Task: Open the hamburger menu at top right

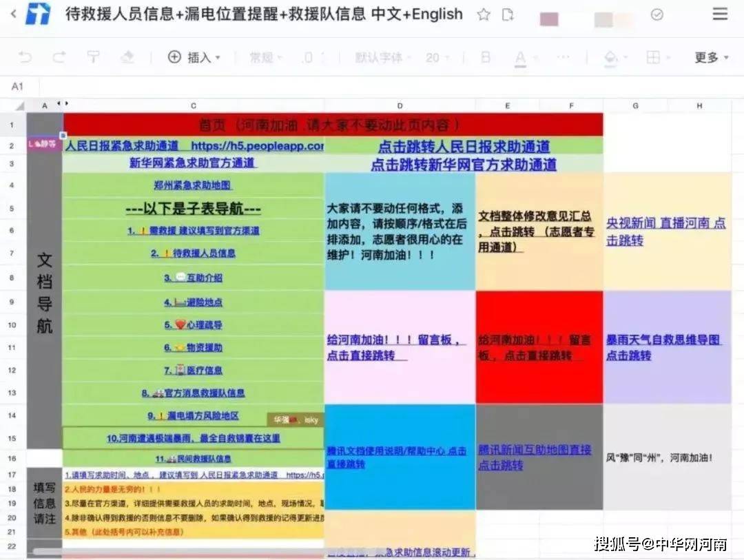Action: 720,14
